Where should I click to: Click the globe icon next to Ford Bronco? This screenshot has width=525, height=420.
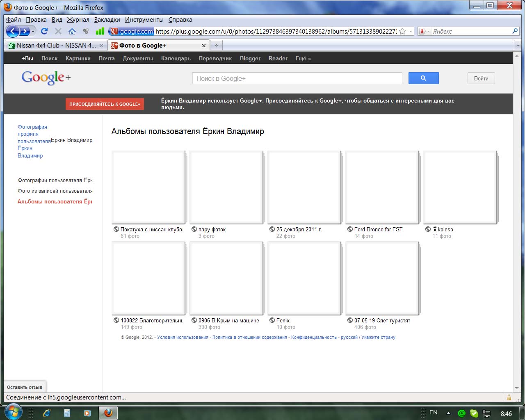click(350, 229)
